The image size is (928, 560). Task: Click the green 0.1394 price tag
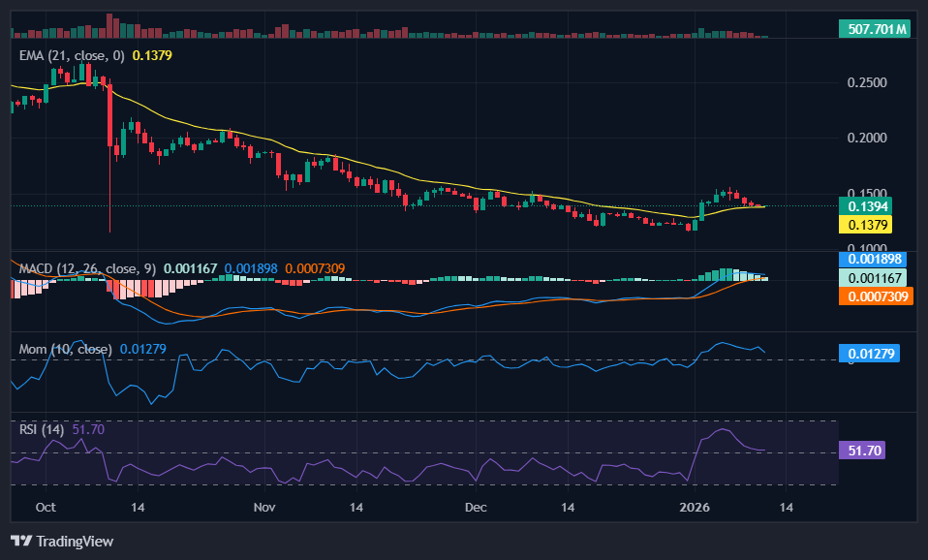[869, 206]
